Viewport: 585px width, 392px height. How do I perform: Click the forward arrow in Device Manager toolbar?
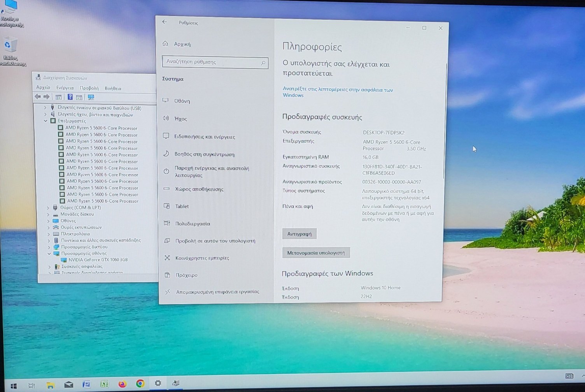coord(46,97)
